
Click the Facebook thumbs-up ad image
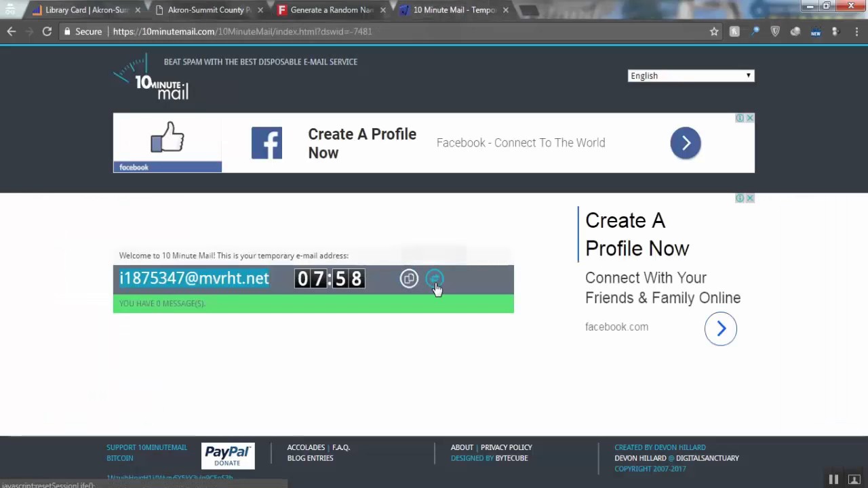coord(167,143)
